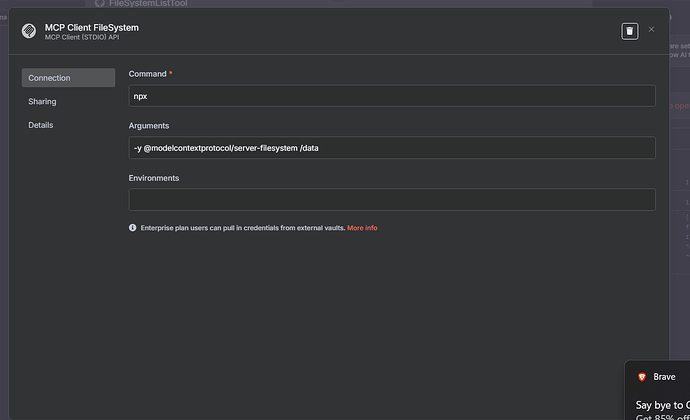The height and width of the screenshot is (420, 690).
Task: Open the Connection tab
Action: [x=68, y=77]
